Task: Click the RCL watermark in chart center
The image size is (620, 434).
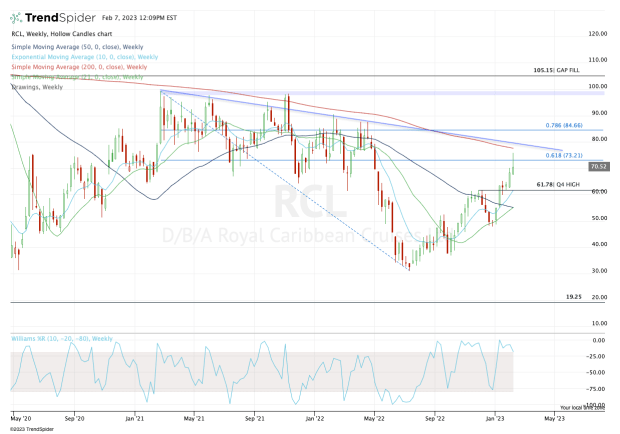Action: [x=300, y=200]
